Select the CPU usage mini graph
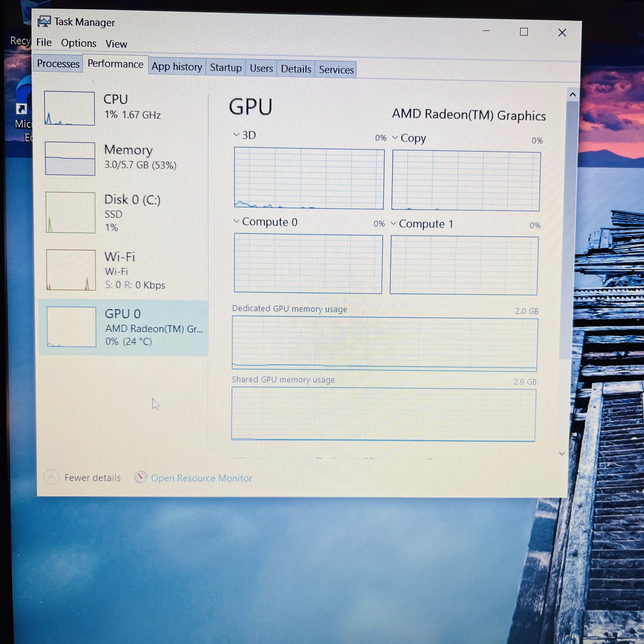 click(x=69, y=108)
